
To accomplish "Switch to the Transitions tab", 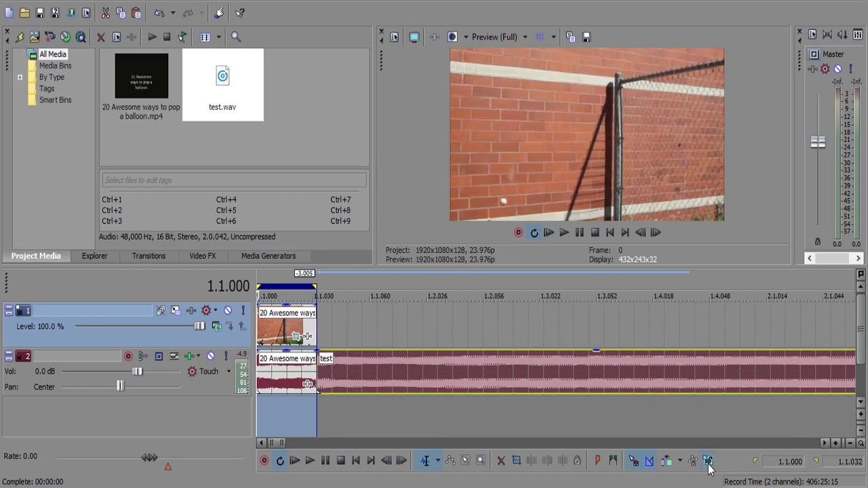I will click(149, 256).
